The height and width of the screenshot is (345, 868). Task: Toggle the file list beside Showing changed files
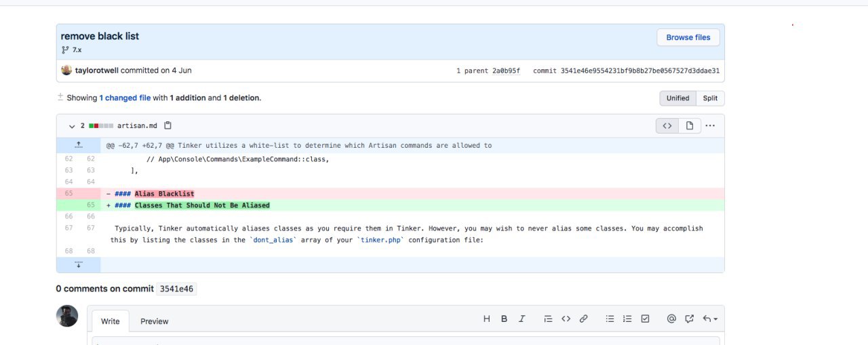tap(60, 97)
